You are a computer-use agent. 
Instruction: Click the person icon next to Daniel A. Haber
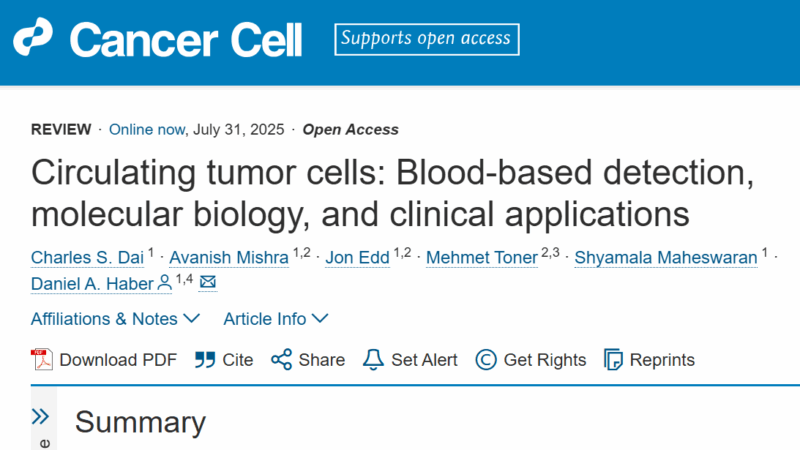(x=164, y=283)
